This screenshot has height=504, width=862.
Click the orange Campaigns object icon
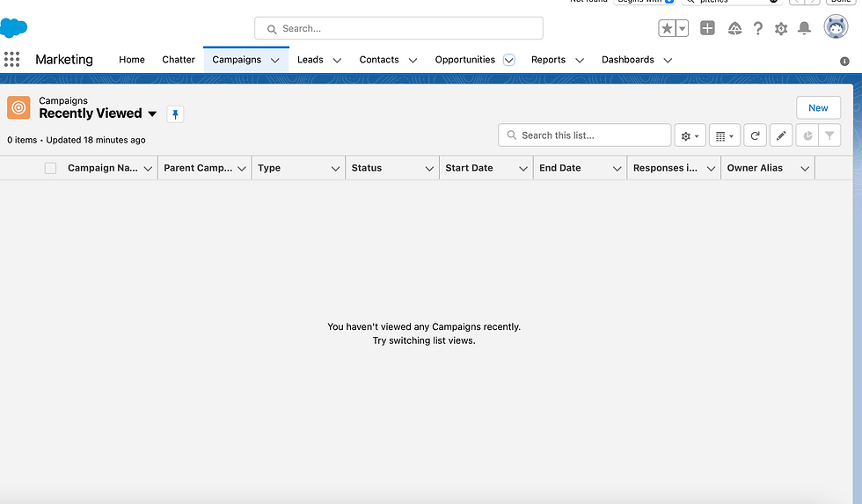(x=18, y=107)
